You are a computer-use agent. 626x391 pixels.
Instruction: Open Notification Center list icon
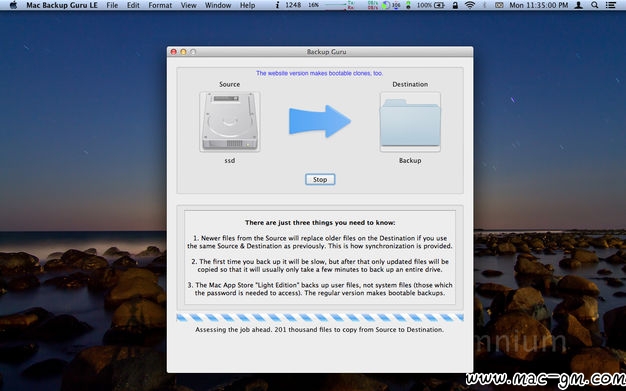[610, 5]
